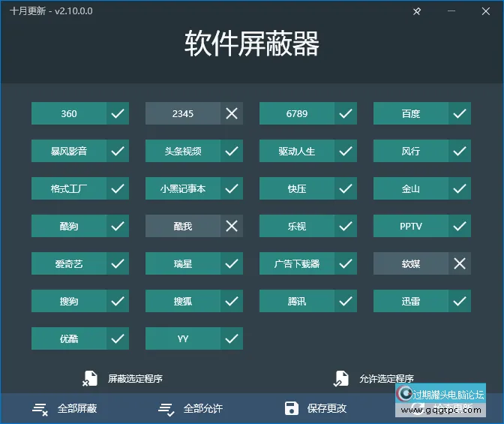Select the 金山 label

tap(411, 188)
